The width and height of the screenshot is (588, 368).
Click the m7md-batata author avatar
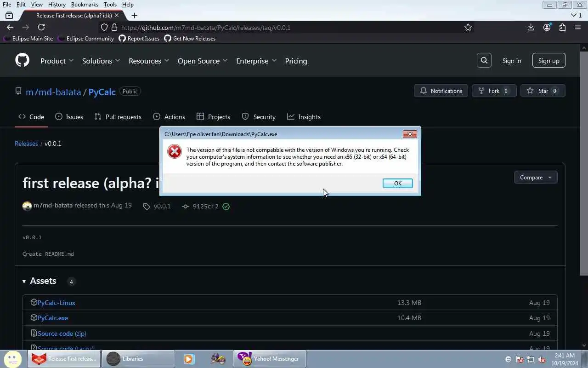click(x=27, y=206)
